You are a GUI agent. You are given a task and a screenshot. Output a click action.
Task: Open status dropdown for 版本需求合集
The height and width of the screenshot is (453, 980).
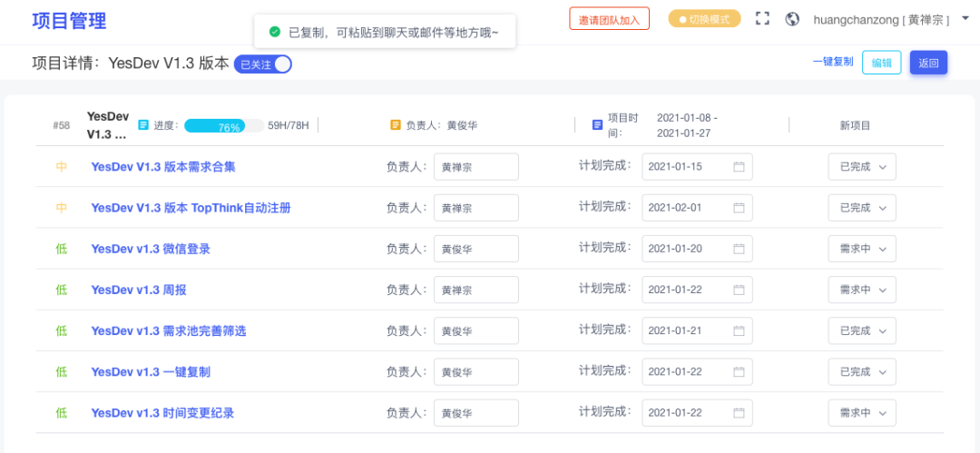pos(862,166)
